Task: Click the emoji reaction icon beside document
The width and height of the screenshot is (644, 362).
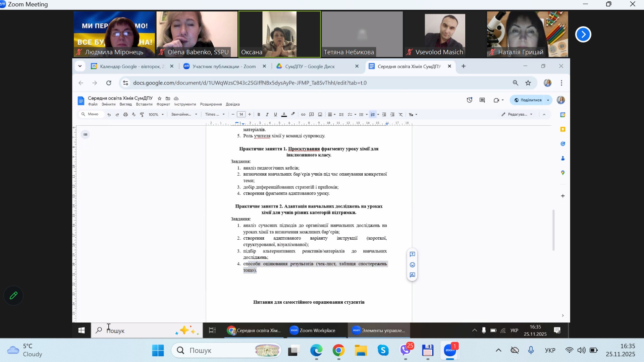Action: [x=412, y=265]
